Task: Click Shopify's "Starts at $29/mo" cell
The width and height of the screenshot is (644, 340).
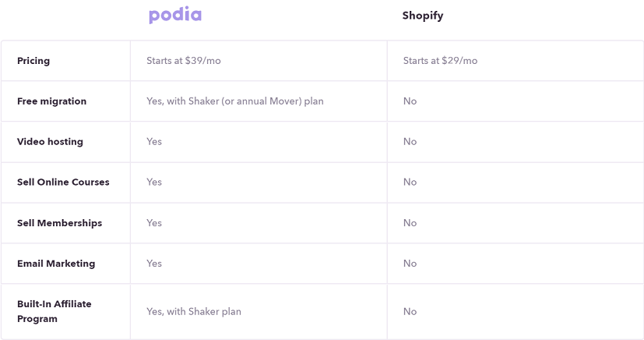Action: (440, 61)
